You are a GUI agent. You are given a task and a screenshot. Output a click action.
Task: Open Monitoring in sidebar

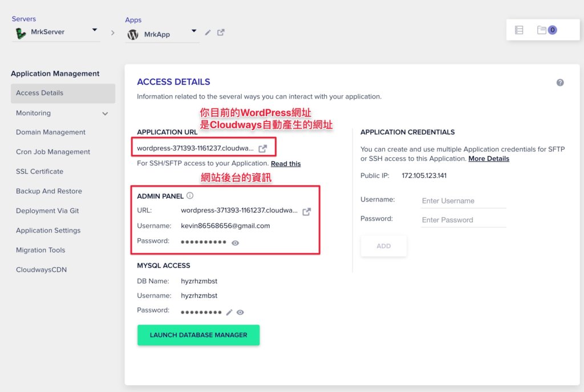(x=33, y=113)
